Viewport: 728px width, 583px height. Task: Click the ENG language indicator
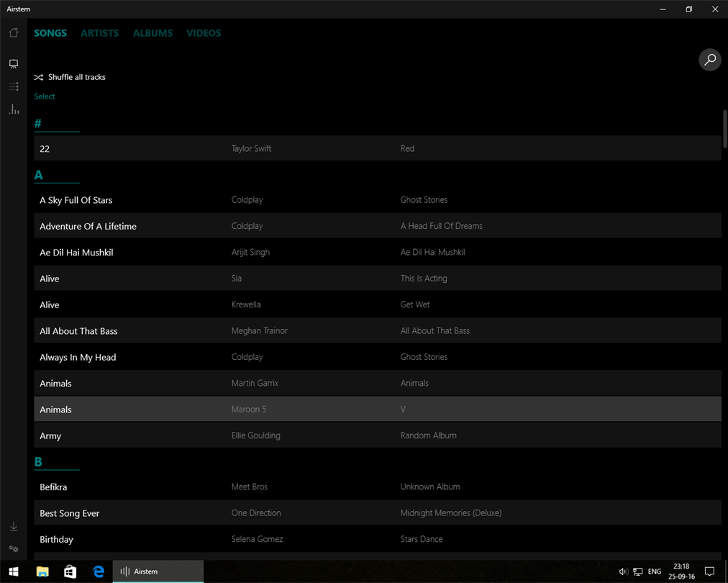(x=655, y=571)
